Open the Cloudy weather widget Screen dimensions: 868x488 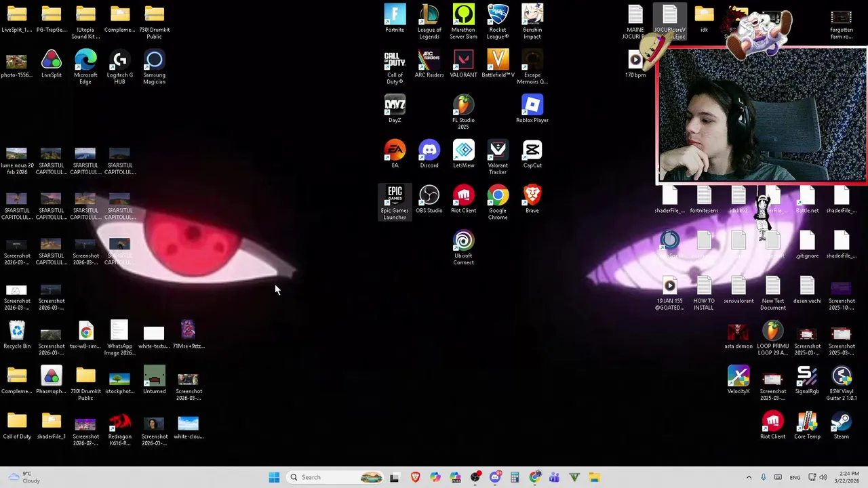(22, 477)
